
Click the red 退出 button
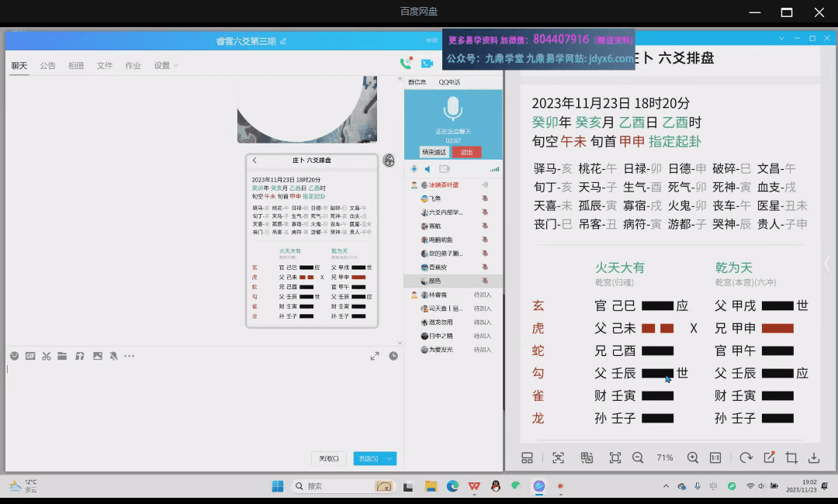(466, 152)
